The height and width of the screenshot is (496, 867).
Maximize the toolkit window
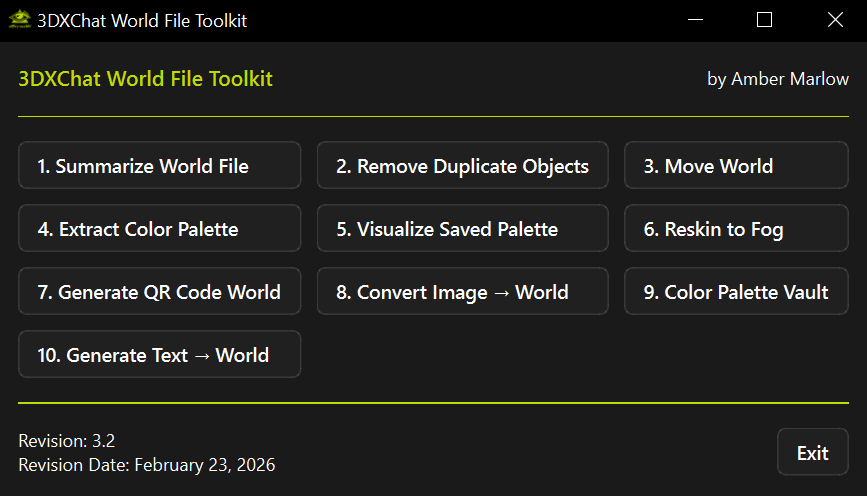coord(765,20)
